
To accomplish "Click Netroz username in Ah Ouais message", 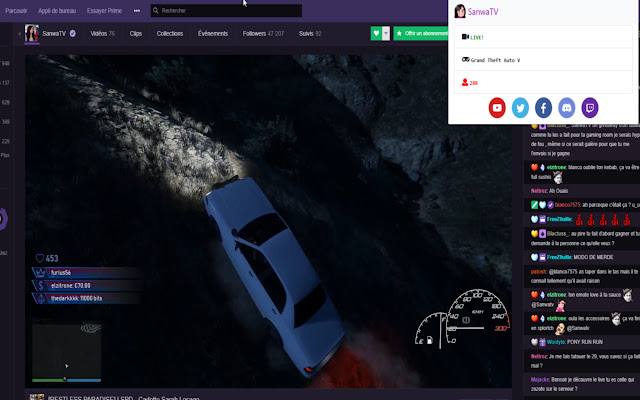I will (x=539, y=191).
